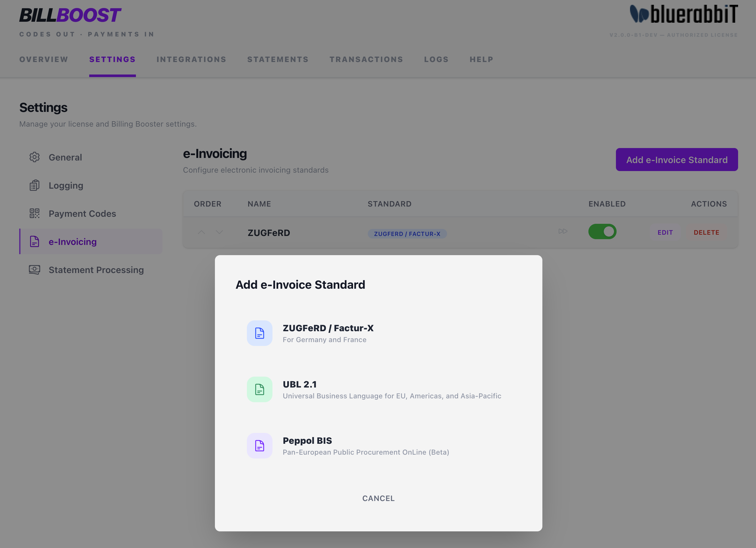Select ZUGFeRD / Factur-X option title
This screenshot has height=548, width=756.
(x=328, y=328)
